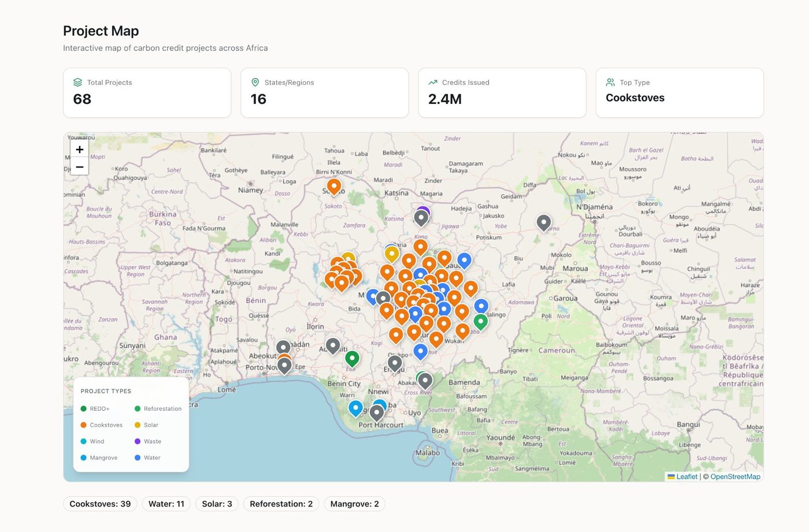Select the gray marker near Cross River
Screen dimensions: 809x532
point(425,381)
